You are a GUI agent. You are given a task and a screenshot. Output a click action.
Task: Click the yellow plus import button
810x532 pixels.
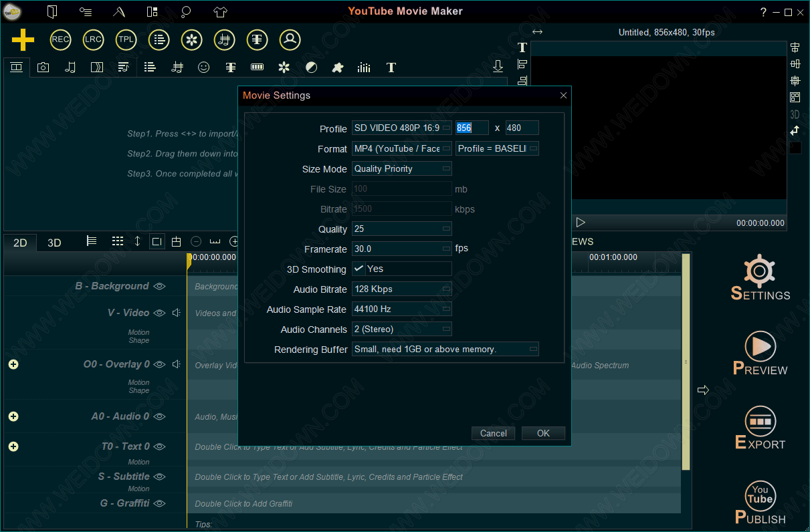coord(23,40)
